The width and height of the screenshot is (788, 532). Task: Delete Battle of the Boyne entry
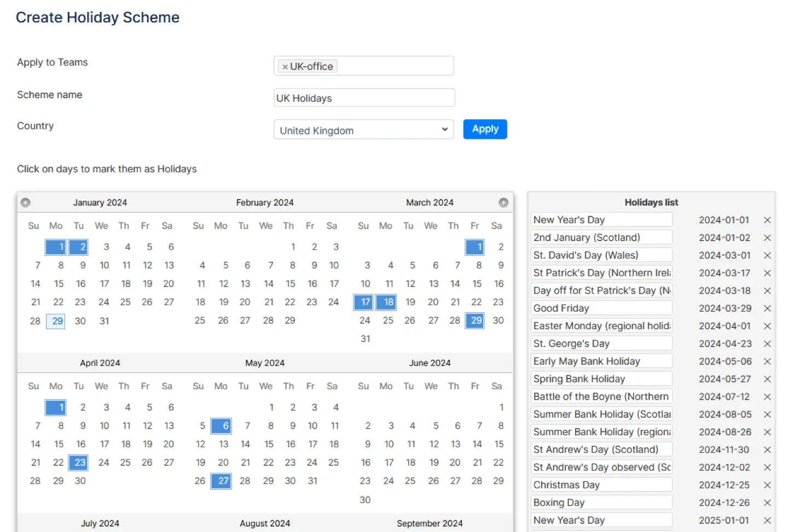click(767, 396)
